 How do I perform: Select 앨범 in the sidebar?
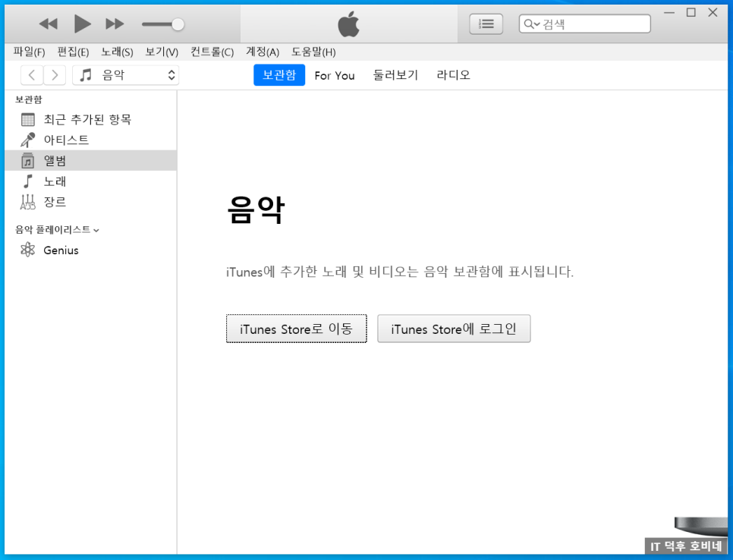[x=91, y=160]
